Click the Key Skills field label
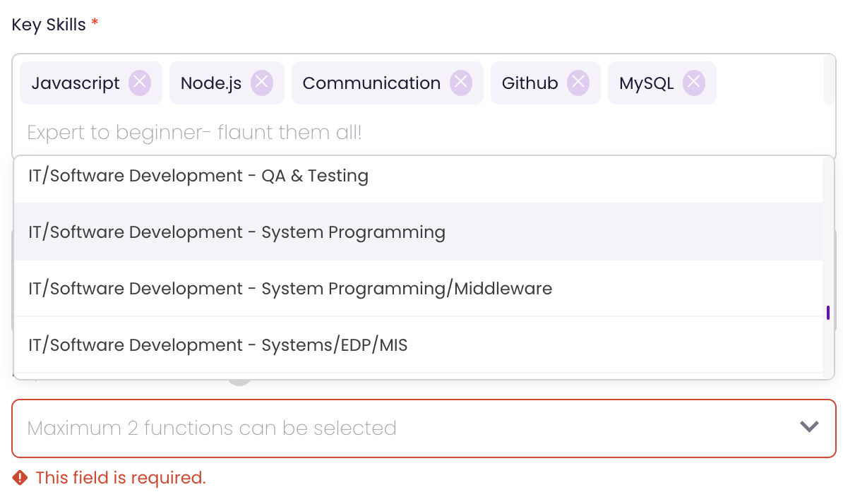Screen dimensions: 843x504 49,25
